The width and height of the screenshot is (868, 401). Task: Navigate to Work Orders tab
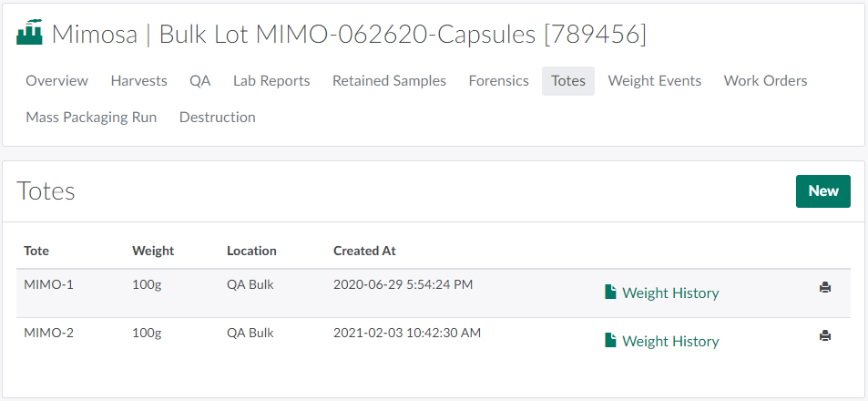tap(765, 81)
